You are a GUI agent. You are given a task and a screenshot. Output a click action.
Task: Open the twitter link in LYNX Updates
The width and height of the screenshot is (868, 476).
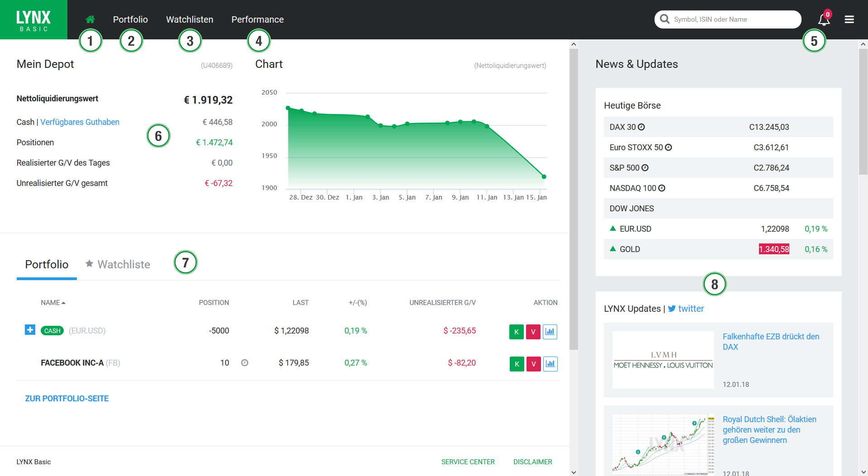(691, 309)
